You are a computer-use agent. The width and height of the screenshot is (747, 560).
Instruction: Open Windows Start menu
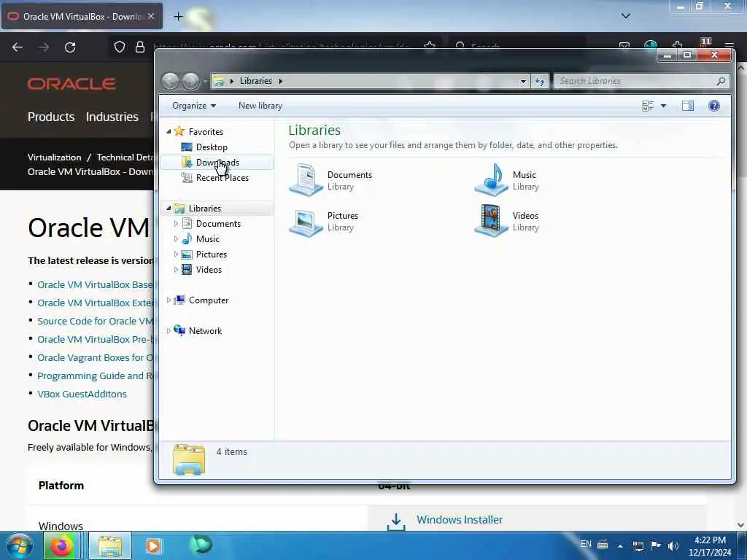click(19, 546)
